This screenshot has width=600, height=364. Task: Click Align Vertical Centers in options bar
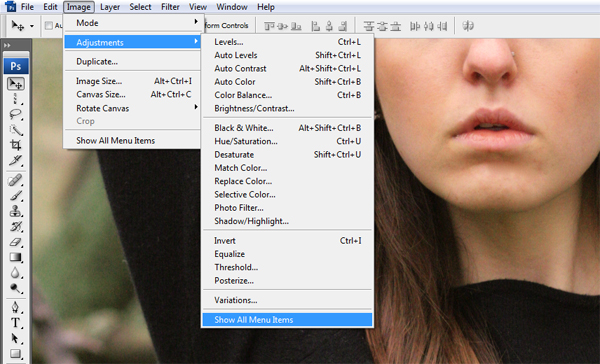282,26
